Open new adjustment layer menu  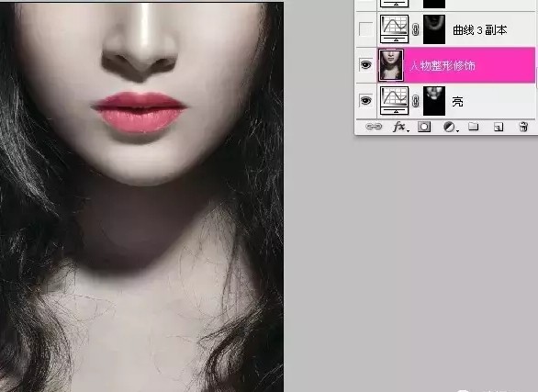pos(450,128)
